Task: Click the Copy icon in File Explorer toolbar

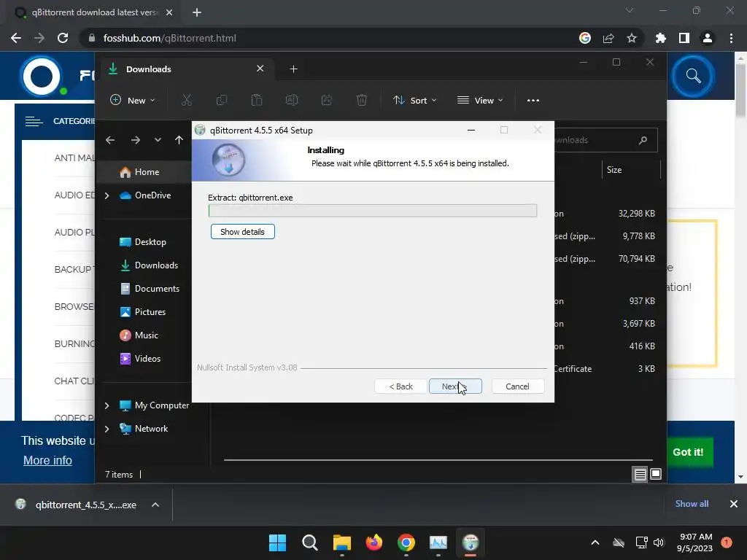Action: coord(222,100)
